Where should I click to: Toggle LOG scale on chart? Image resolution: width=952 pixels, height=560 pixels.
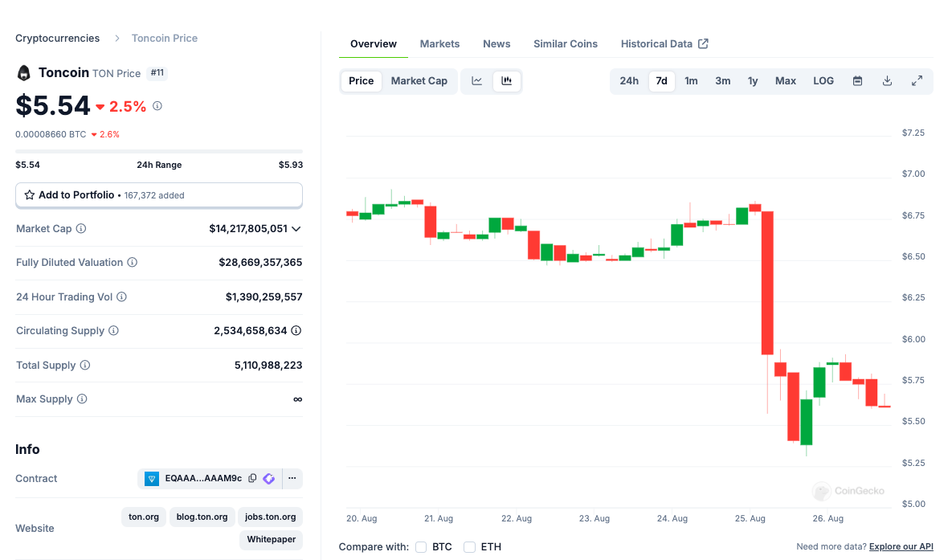point(823,81)
